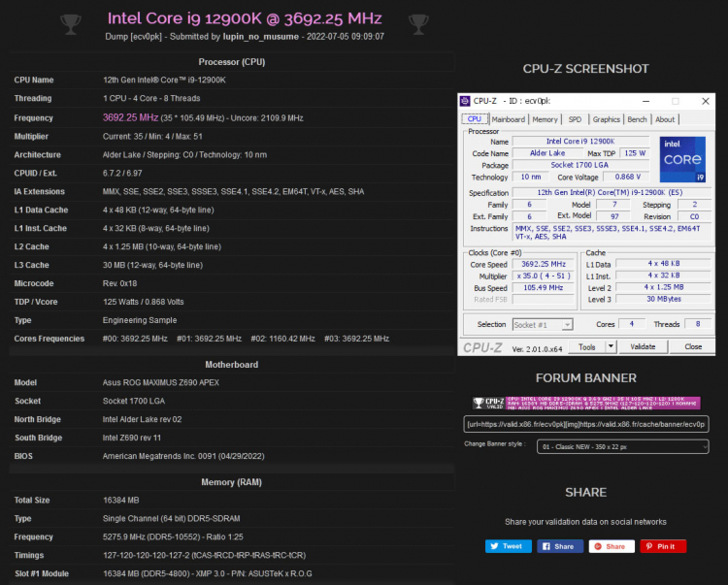
Task: Open the Bench tab
Action: [x=638, y=119]
